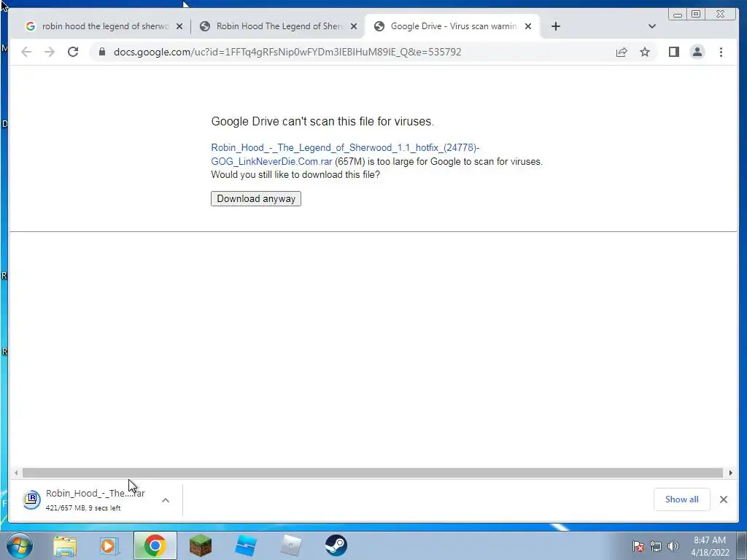This screenshot has height=560, width=747.
Task: Close the downloads bar
Action: [723, 499]
